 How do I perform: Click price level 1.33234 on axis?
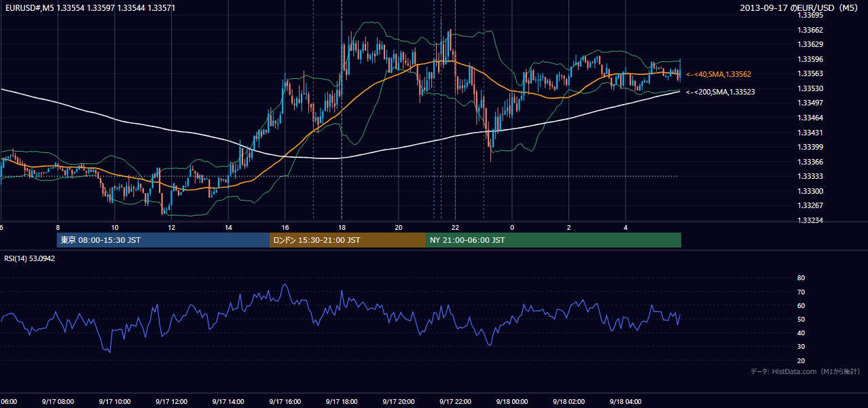pos(810,220)
